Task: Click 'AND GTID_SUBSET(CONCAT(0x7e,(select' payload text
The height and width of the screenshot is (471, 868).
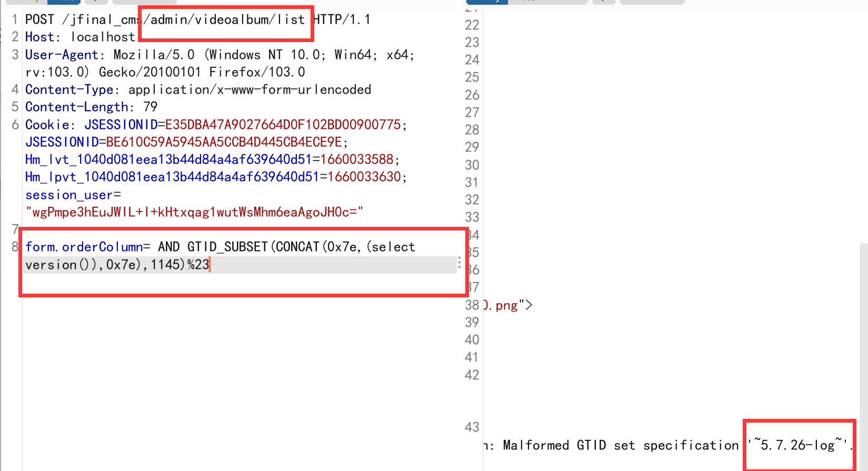Action: 286,247
